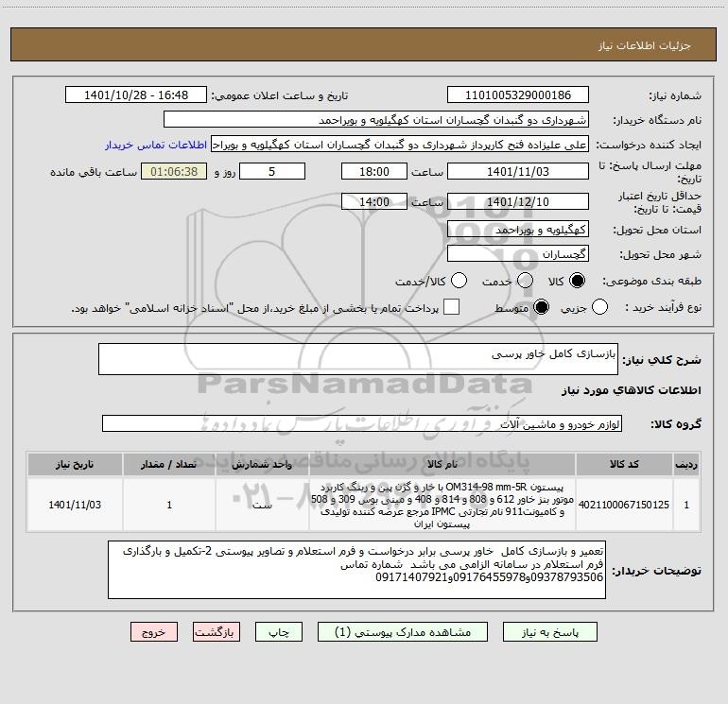
Task: Click the چاپ print button
Action: click(x=279, y=632)
